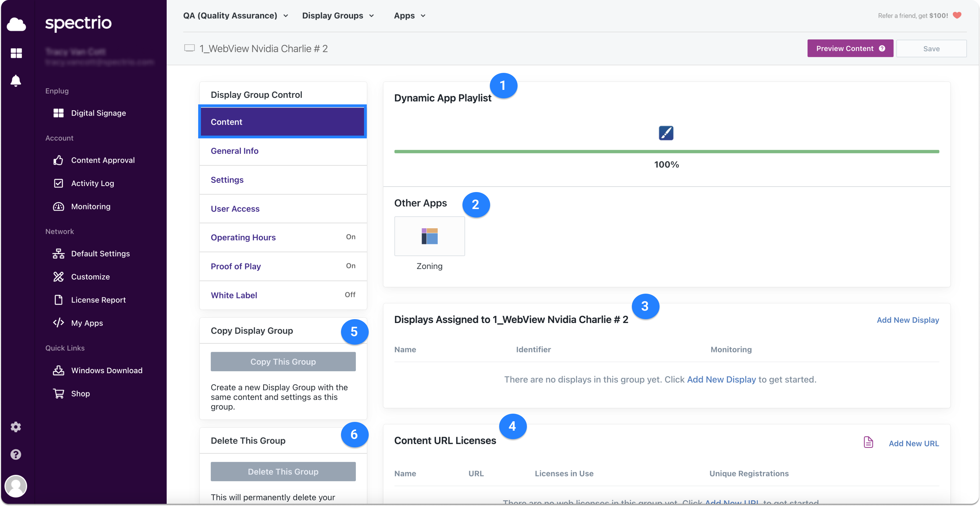Open the Settings tab
The image size is (980, 506).
pyautogui.click(x=283, y=180)
